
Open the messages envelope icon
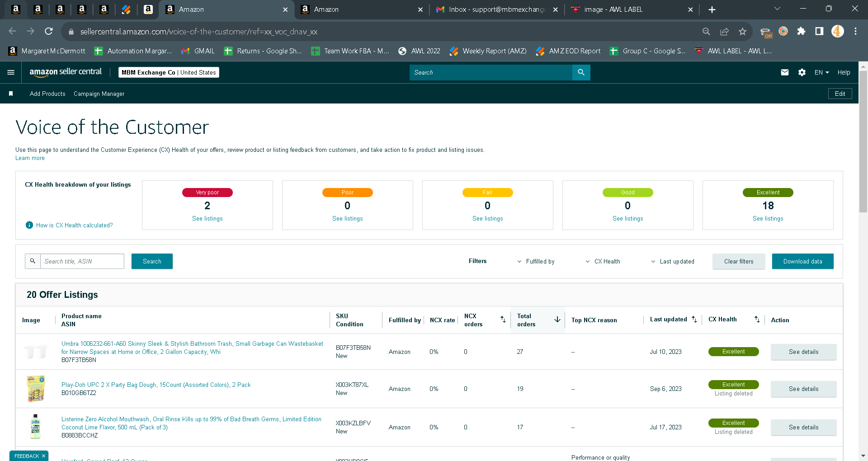click(x=785, y=72)
